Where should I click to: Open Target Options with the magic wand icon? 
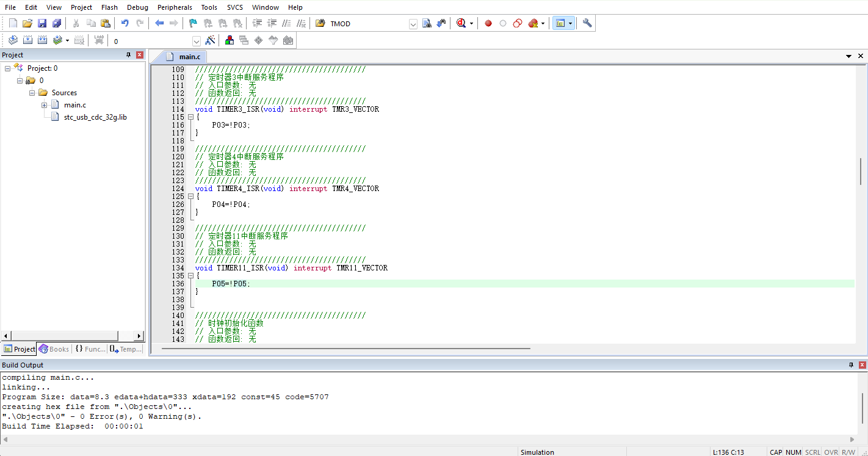[x=210, y=40]
